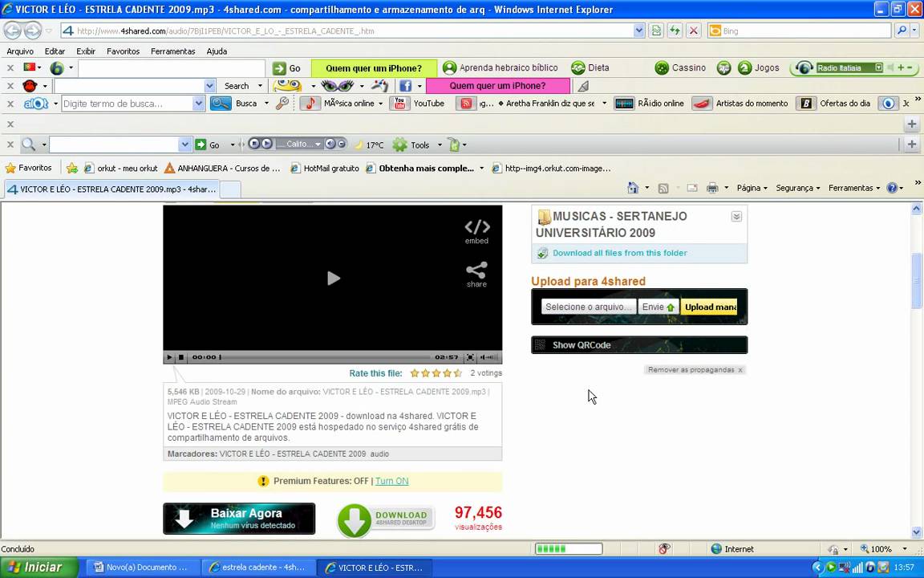Click the Cassino toolbar icon
Image resolution: width=924 pixels, height=578 pixels.
663,67
